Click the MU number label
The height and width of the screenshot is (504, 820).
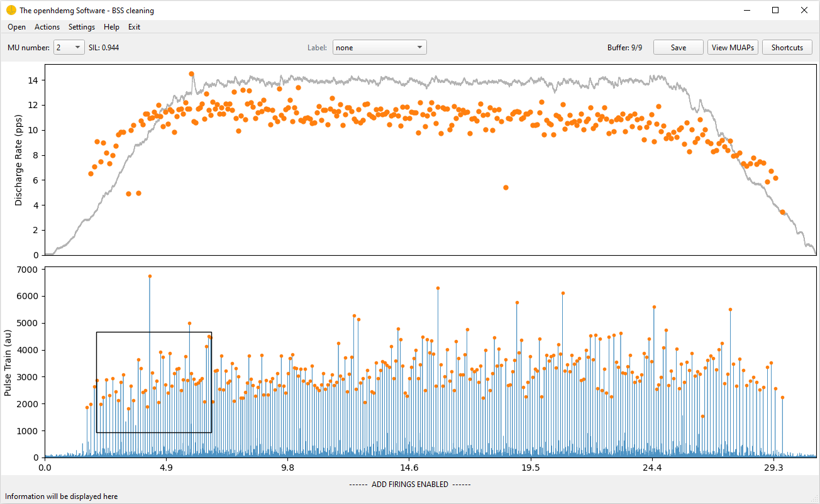click(28, 47)
